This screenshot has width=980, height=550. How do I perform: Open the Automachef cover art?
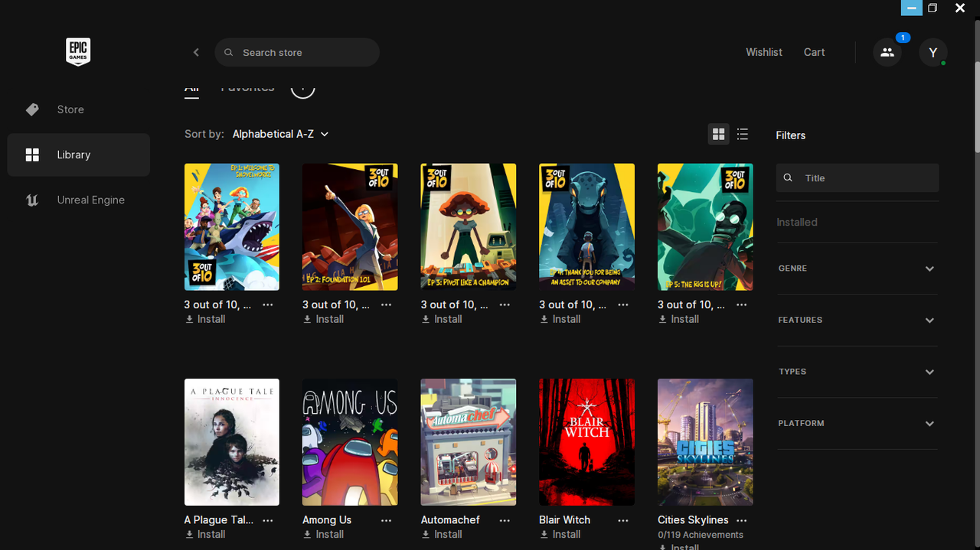pos(469,442)
